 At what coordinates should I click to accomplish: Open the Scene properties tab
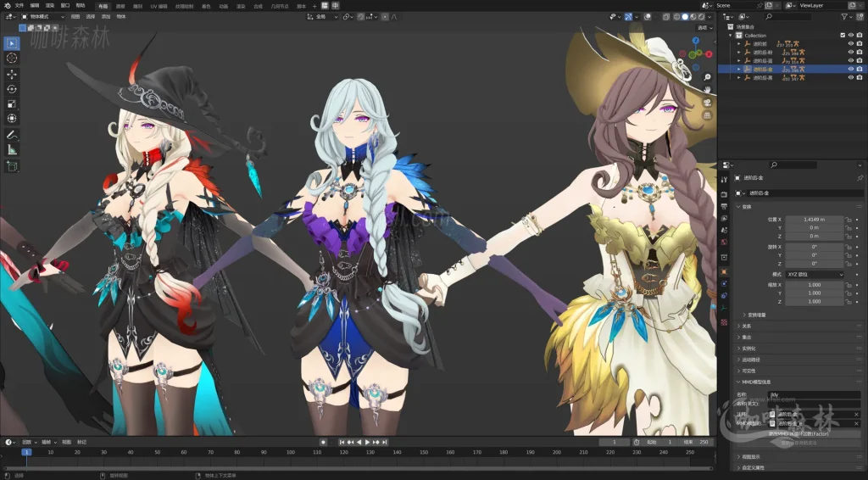pyautogui.click(x=724, y=231)
